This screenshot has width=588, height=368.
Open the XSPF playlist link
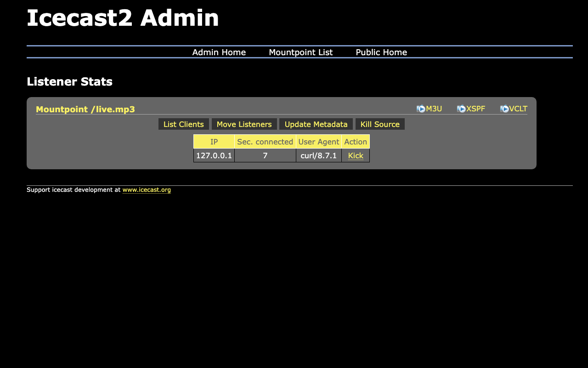point(475,109)
